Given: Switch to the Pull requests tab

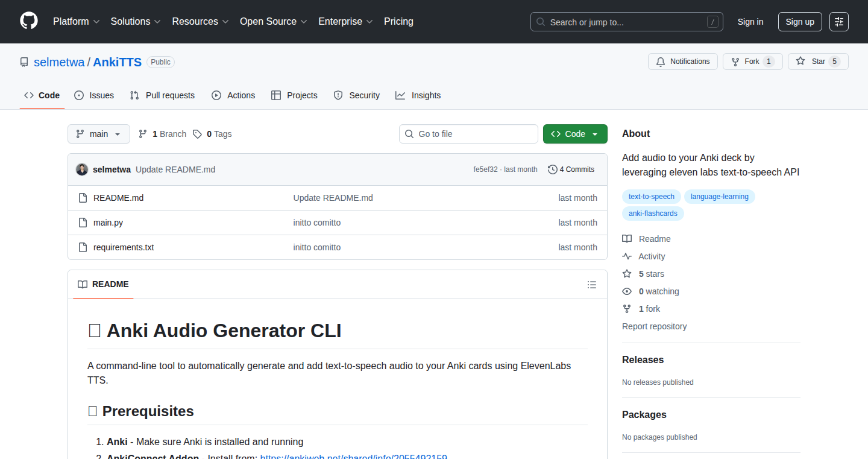Looking at the screenshot, I should 163,95.
